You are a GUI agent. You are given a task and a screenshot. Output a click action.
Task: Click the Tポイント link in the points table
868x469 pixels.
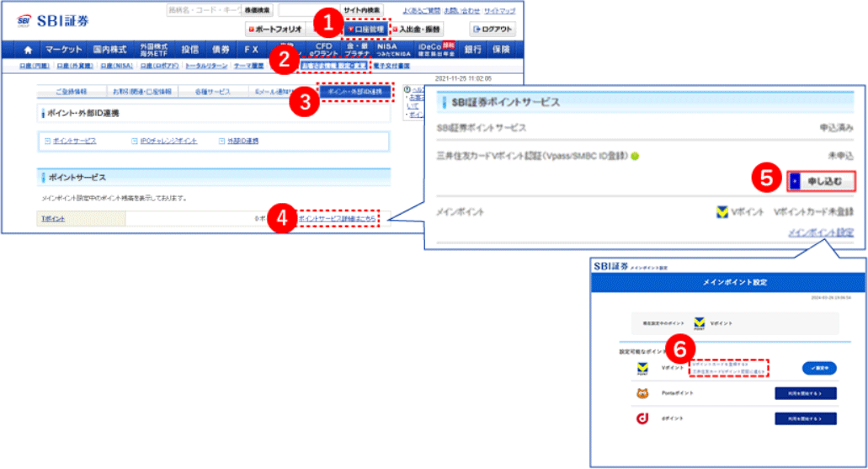click(x=52, y=219)
